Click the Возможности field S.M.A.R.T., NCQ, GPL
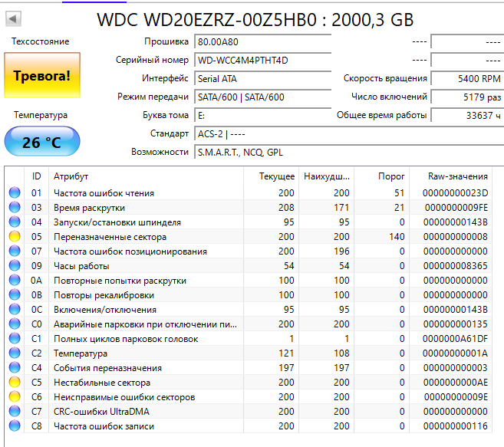The image size is (504, 447). coord(349,152)
